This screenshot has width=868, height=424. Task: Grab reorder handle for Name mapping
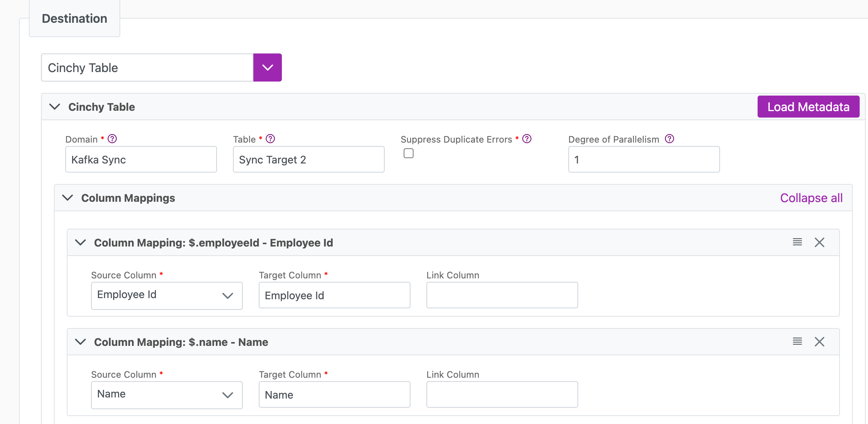[x=797, y=341]
